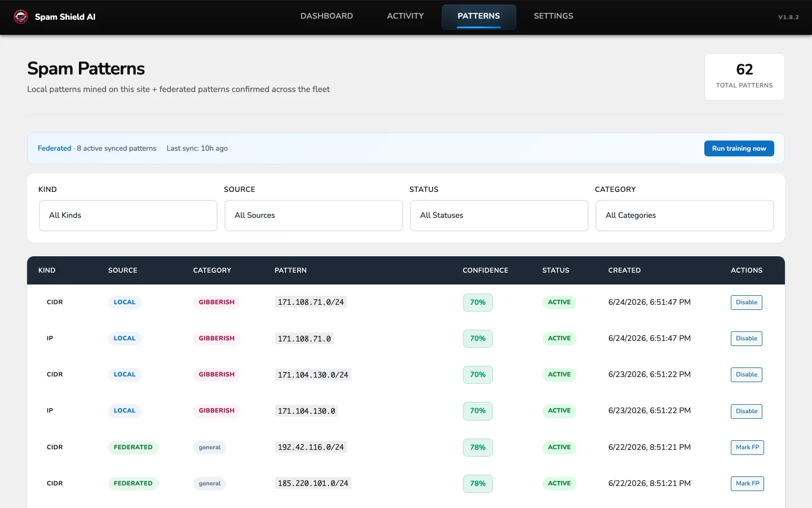
Task: Click the Pattern column header
Action: (x=290, y=270)
